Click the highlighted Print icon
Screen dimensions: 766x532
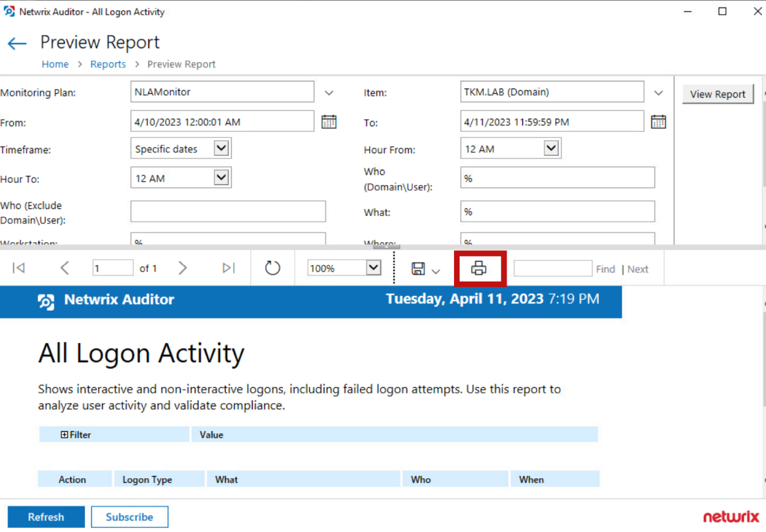(x=480, y=268)
